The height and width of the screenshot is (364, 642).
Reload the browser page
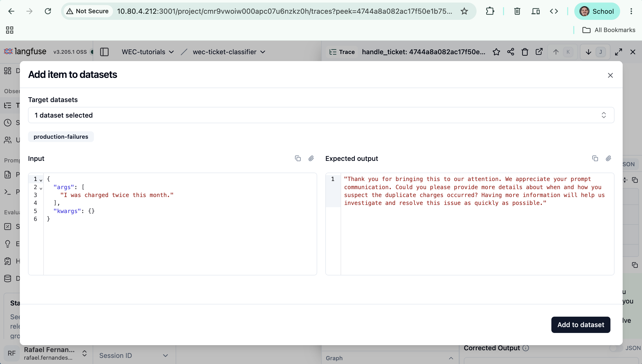coord(48,11)
